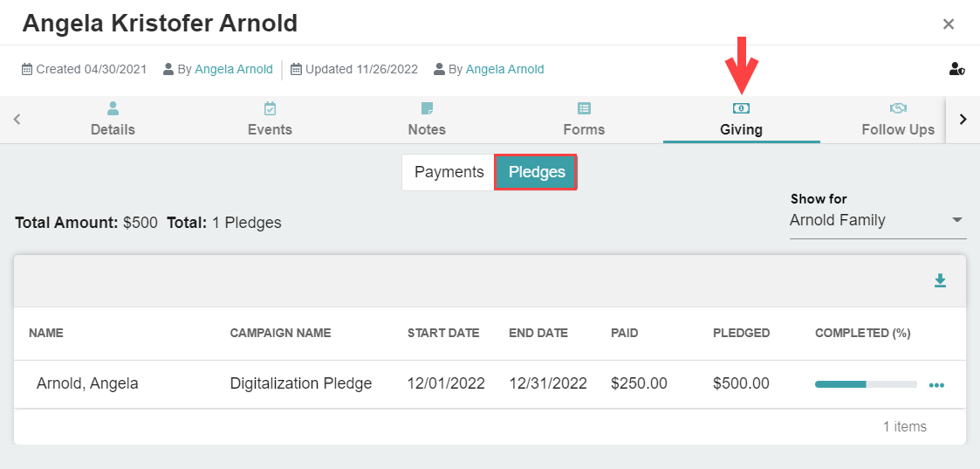Viewport: 980px width, 469px height.
Task: Sort by CAMPAIGN NAME column header
Action: pos(281,334)
